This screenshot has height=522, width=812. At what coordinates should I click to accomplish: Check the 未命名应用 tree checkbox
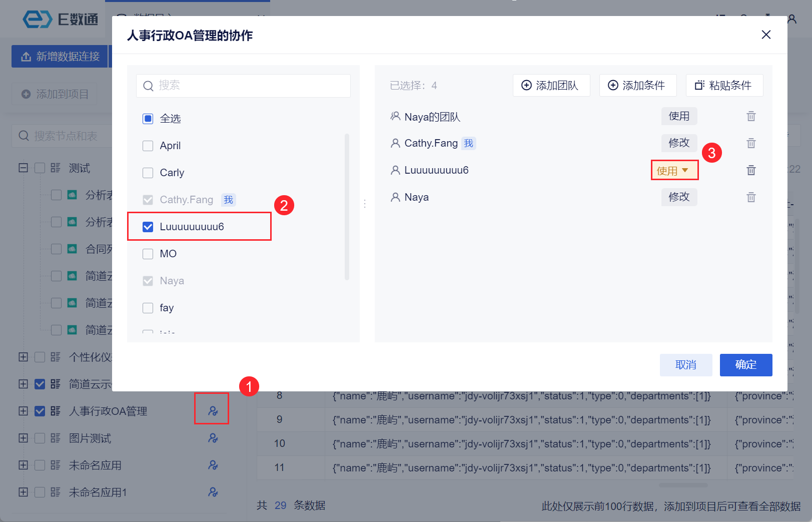(x=40, y=465)
